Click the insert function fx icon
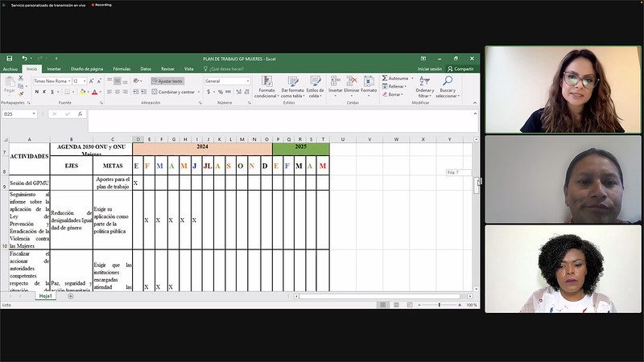The width and height of the screenshot is (644, 362). tap(80, 114)
